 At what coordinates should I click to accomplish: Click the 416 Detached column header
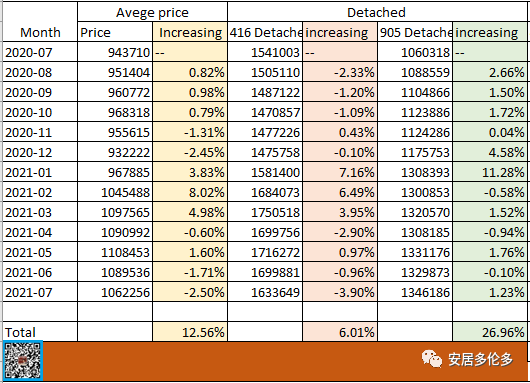(265, 32)
